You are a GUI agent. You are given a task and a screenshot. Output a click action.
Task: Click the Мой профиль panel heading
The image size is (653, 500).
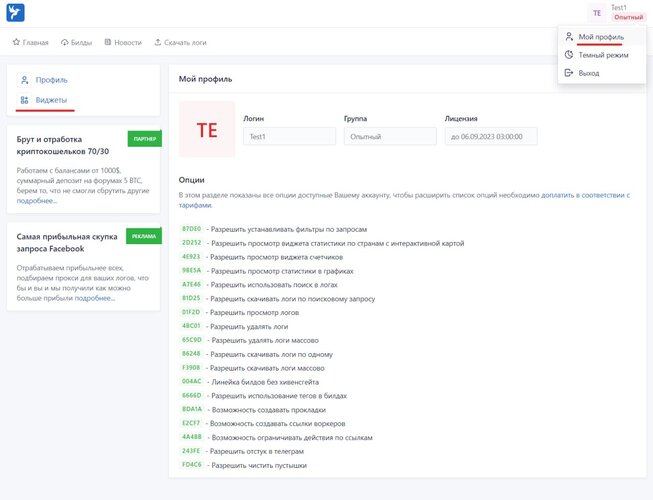(x=205, y=79)
